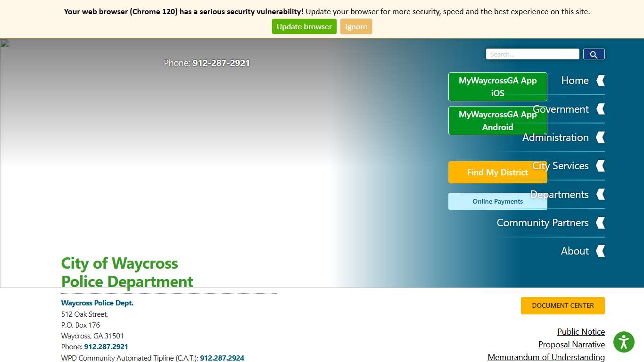Expand the Administration menu chevron

601,138
